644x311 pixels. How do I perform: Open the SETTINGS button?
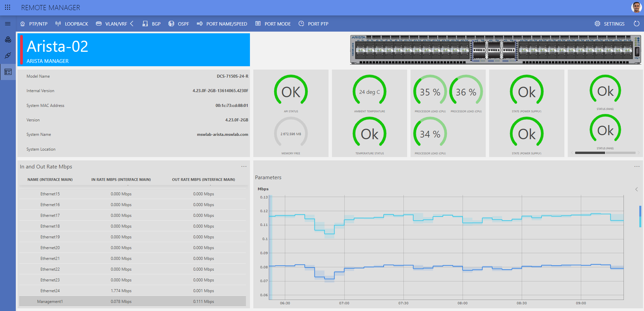tap(609, 24)
